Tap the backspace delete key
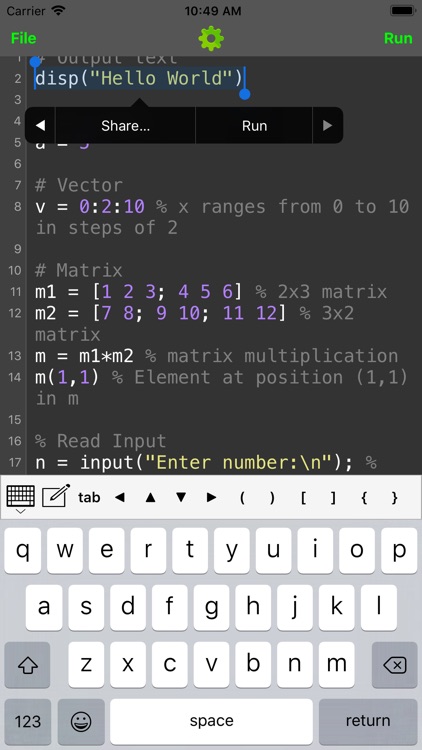This screenshot has height=750, width=422. [395, 665]
